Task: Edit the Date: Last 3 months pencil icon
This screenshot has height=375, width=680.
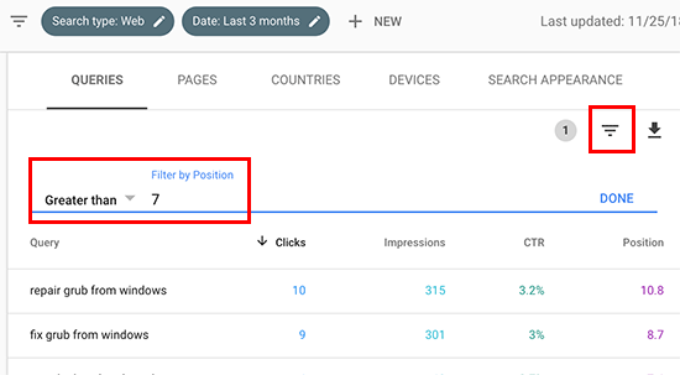Action: 314,21
